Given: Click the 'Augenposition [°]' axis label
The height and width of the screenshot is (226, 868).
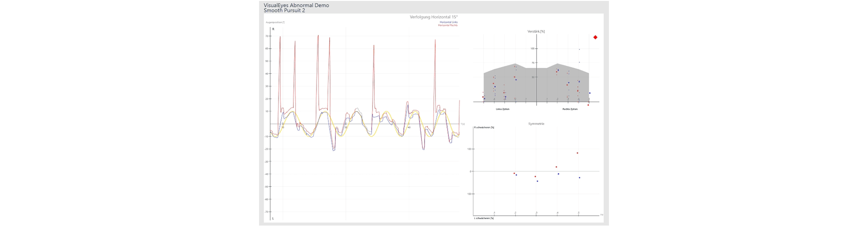Looking at the screenshot, I should pyautogui.click(x=275, y=22).
